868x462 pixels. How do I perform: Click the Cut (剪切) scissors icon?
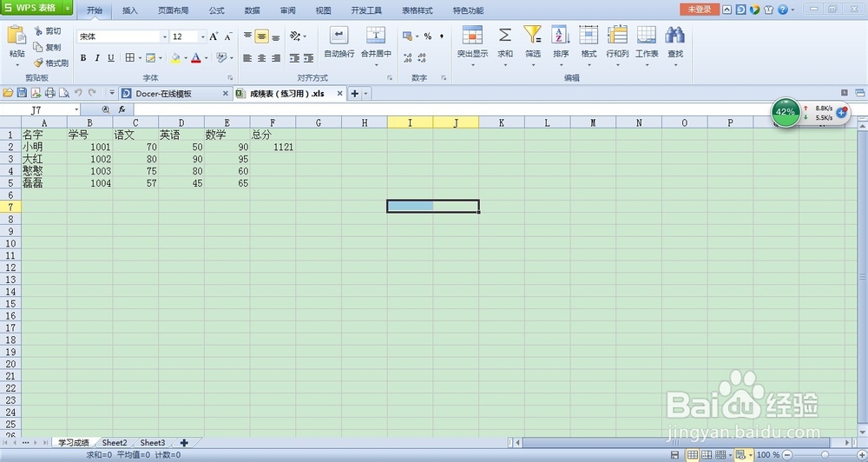click(x=38, y=31)
